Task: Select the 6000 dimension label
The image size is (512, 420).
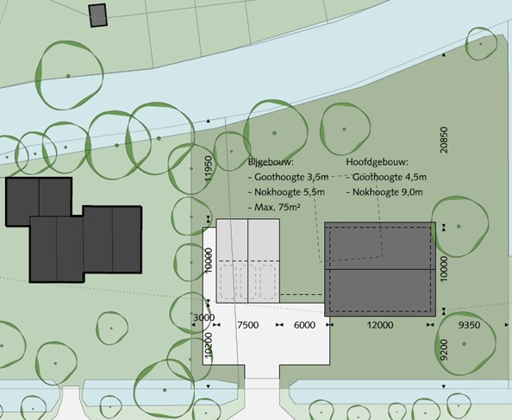Action: pos(304,325)
